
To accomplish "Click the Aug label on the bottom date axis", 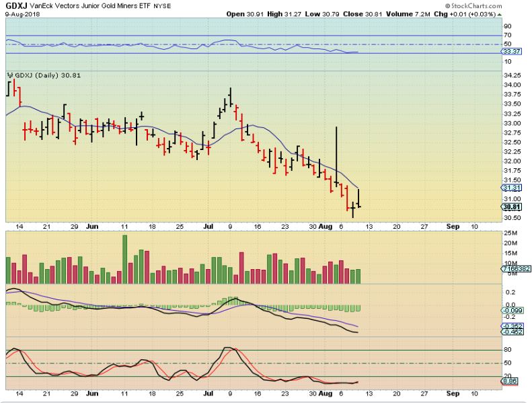I will [x=326, y=394].
